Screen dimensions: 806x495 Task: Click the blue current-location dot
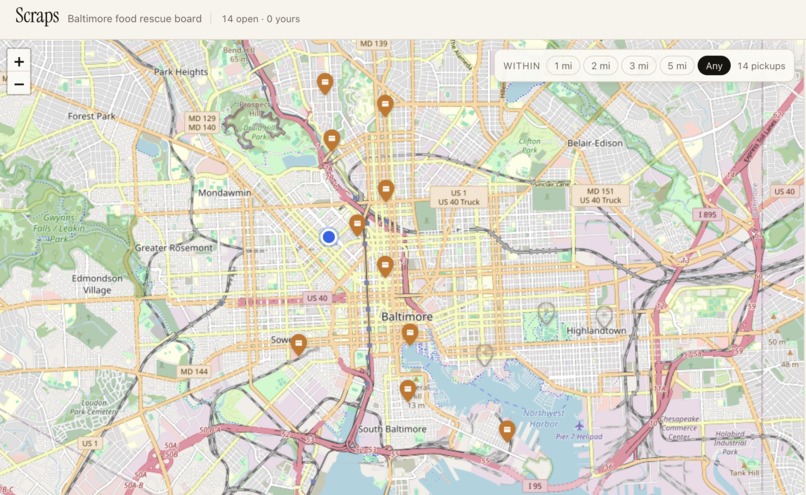[328, 237]
